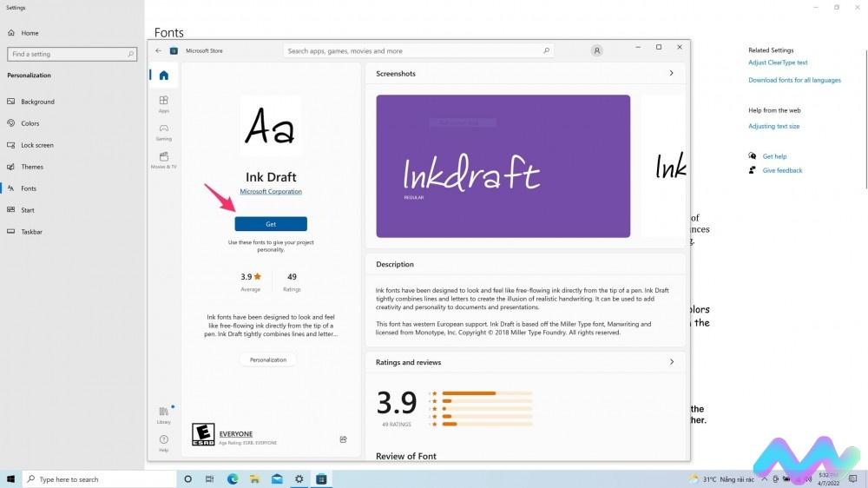The image size is (868, 488).
Task: Go back using the Store back arrow
Action: click(158, 50)
